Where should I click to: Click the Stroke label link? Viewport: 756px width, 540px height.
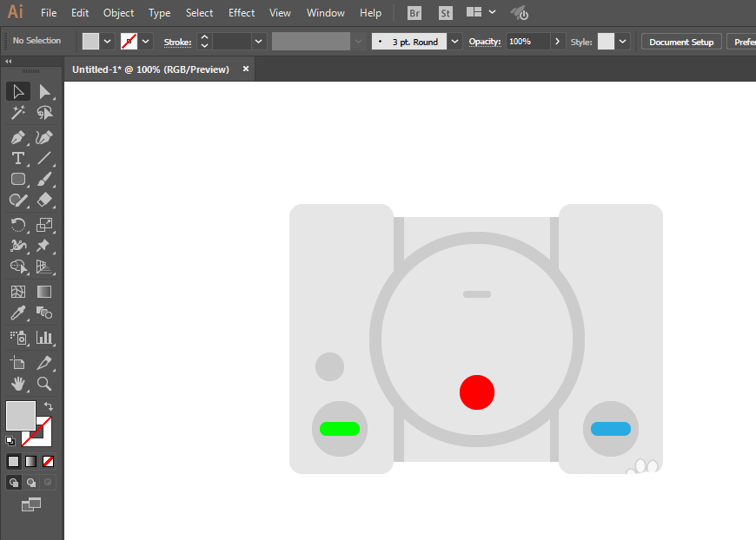pyautogui.click(x=177, y=43)
